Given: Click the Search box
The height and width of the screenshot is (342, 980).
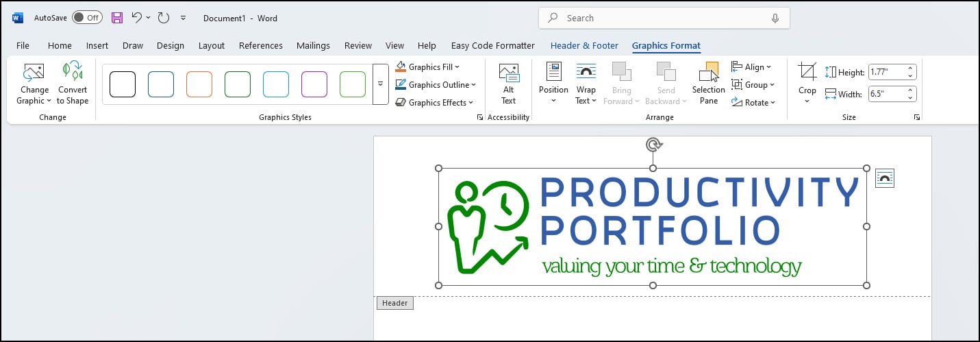Looking at the screenshot, I should 664,19.
